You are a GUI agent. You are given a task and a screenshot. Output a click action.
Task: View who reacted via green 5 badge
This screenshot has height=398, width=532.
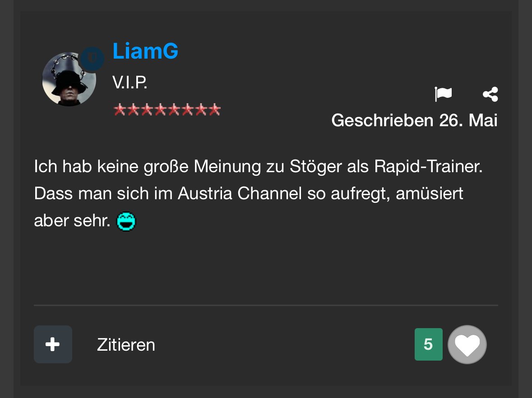pos(429,344)
